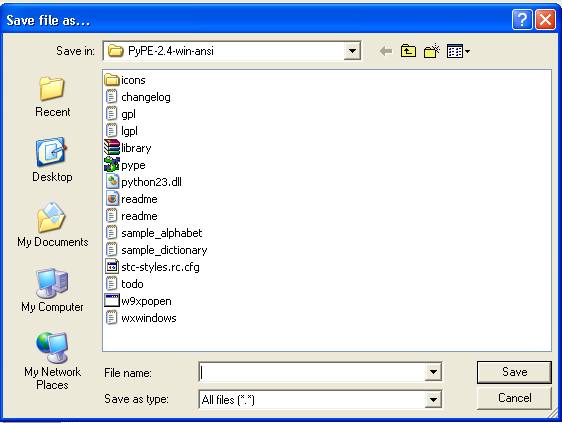
Task: Click the Up One Level folder icon
Action: [x=408, y=51]
